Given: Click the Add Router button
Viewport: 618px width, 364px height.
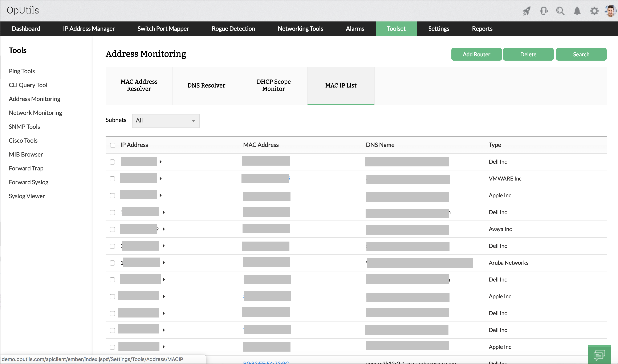Looking at the screenshot, I should [x=476, y=54].
